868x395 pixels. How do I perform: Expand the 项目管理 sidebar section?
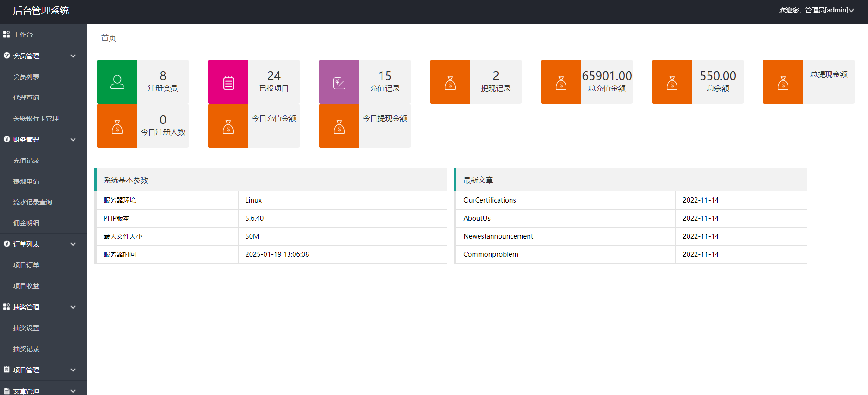[73, 370]
